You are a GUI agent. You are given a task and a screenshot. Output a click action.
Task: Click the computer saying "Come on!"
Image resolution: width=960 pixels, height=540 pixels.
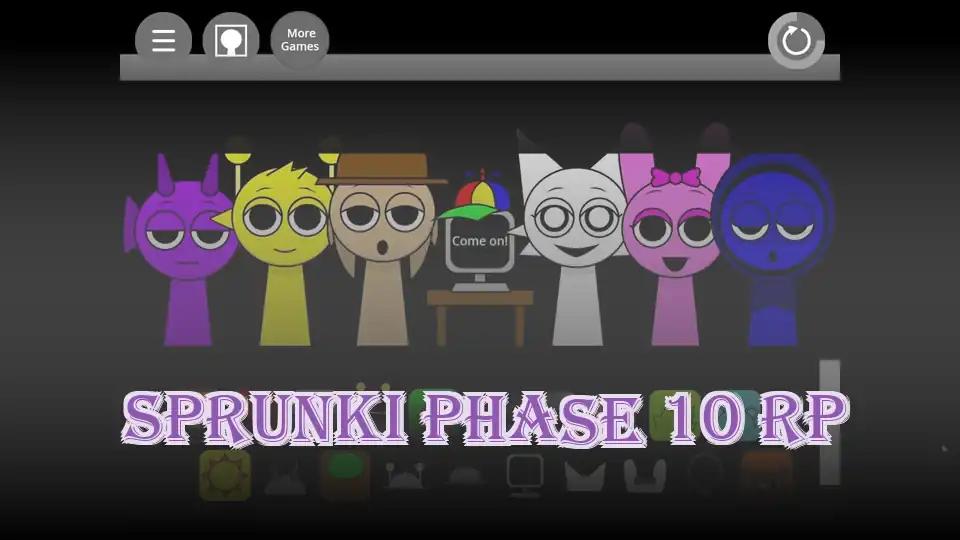479,257
